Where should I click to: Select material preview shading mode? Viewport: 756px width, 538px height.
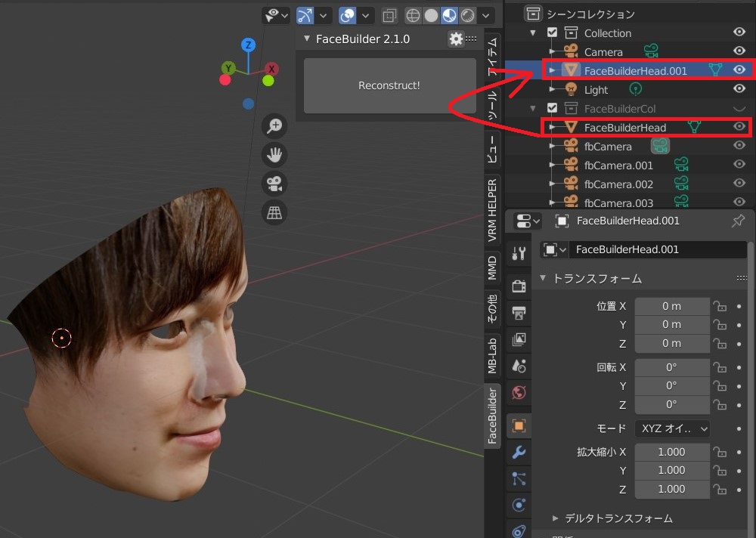pos(449,16)
